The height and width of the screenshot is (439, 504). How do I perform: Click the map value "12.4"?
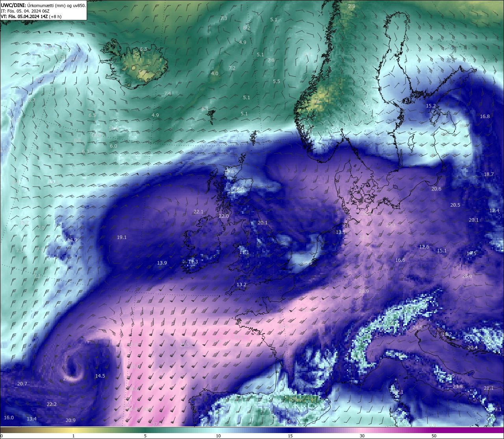click(x=494, y=211)
